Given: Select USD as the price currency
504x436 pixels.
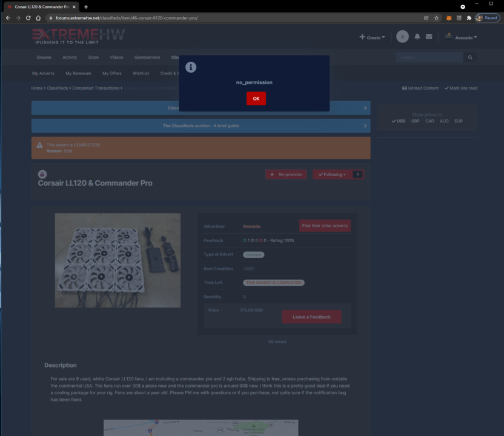Looking at the screenshot, I should click(x=398, y=121).
